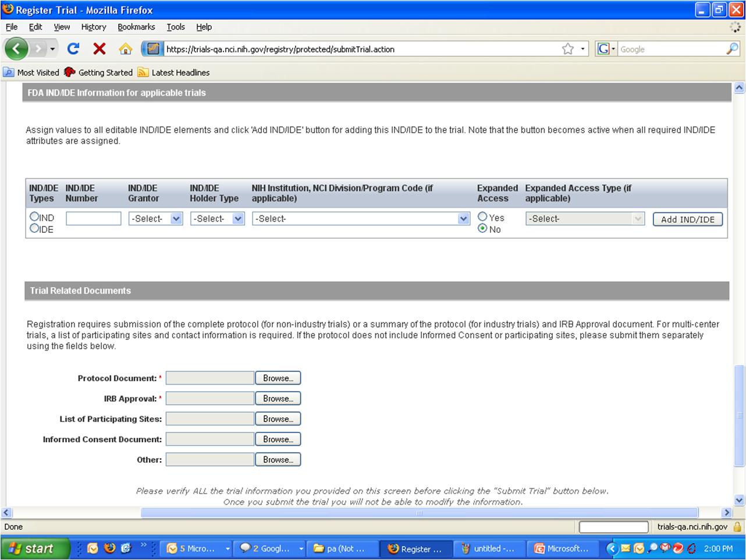746x560 pixels.
Task: Open the address bar URL history dropdown
Action: (x=582, y=49)
